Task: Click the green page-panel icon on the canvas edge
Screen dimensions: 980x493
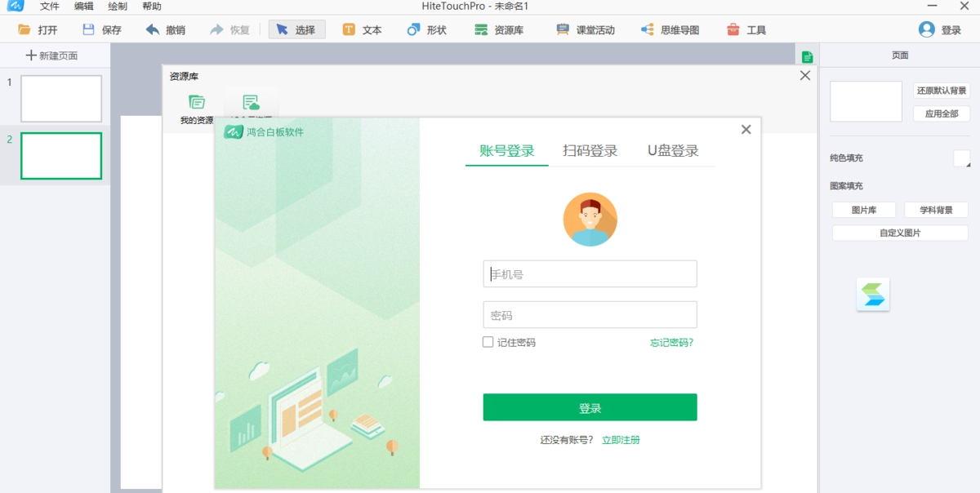Action: [x=807, y=57]
